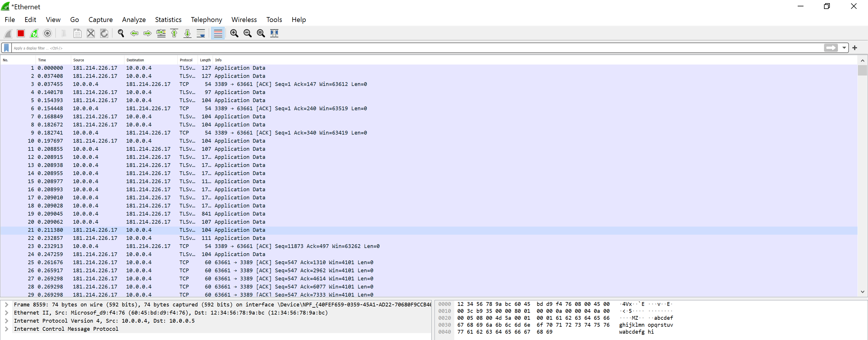Image resolution: width=868 pixels, height=340 pixels.
Task: Open Capture options gear icon
Action: coord(47,33)
